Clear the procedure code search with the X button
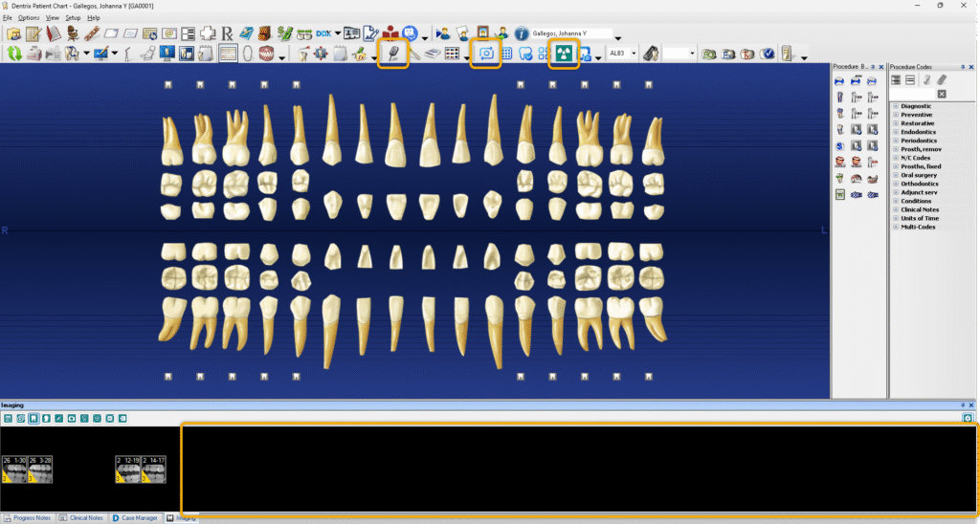The height and width of the screenshot is (524, 980). tap(942, 94)
